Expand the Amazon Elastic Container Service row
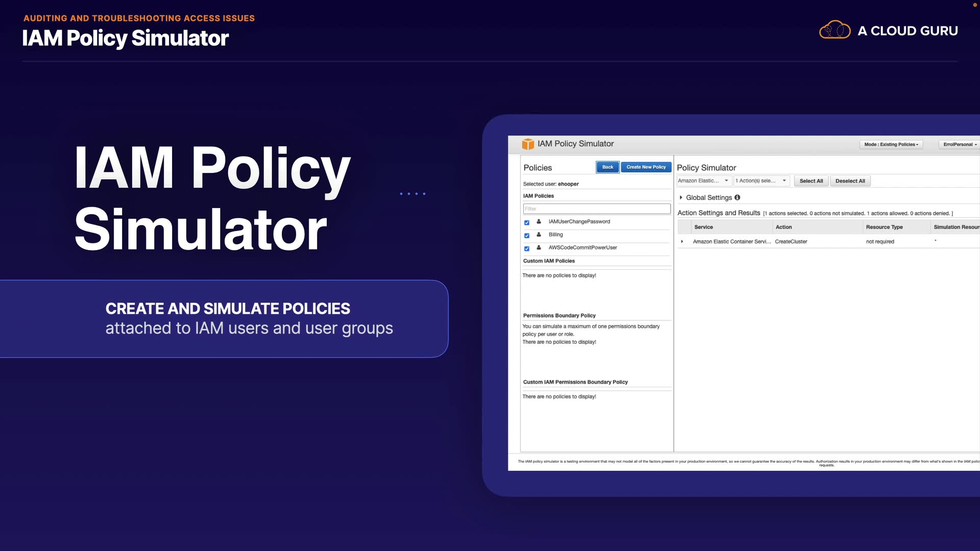This screenshot has width=980, height=551. [682, 241]
